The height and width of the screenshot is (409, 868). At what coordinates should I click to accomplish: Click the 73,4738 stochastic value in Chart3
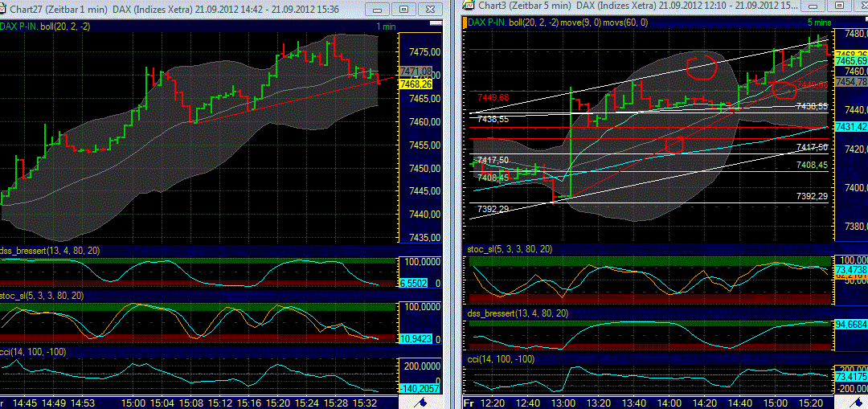pyautogui.click(x=851, y=268)
